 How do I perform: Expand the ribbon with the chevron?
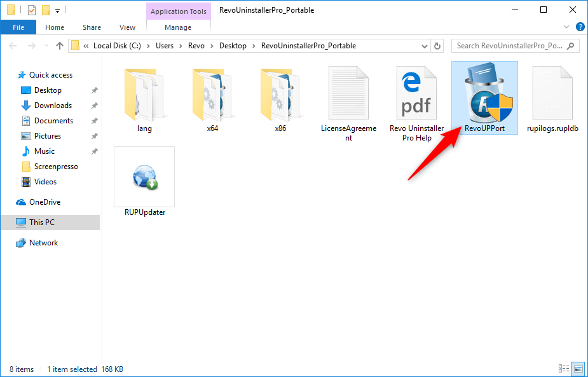(566, 27)
